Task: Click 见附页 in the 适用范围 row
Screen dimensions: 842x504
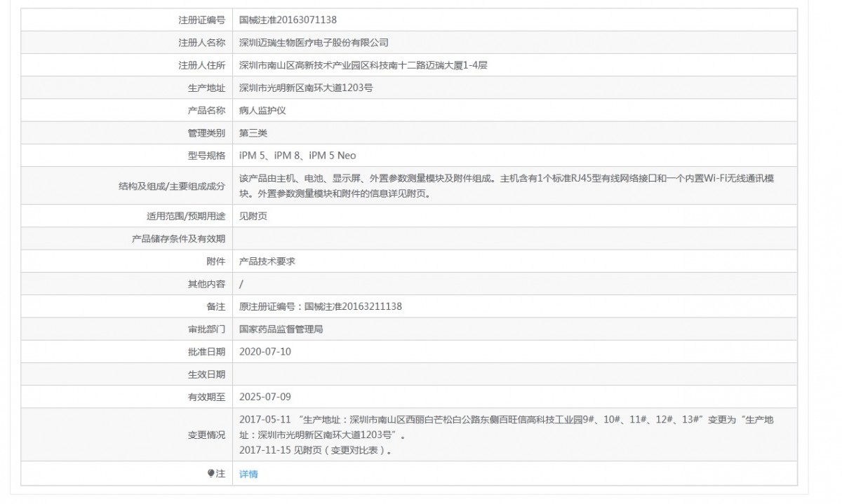Action: point(253,216)
